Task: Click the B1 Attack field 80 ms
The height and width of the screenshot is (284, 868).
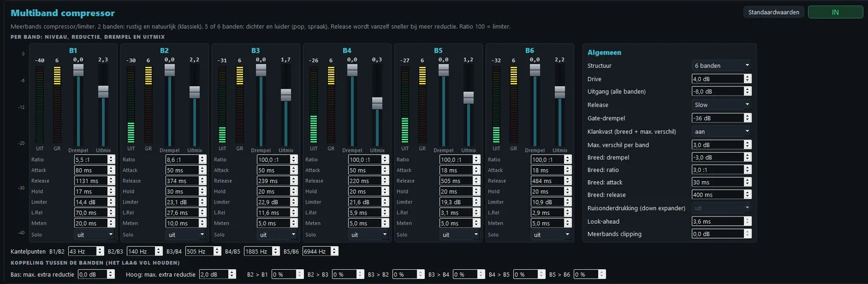Action: coord(94,170)
